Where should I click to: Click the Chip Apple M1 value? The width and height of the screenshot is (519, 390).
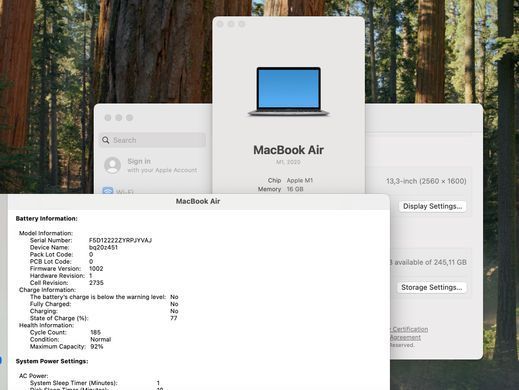click(300, 180)
